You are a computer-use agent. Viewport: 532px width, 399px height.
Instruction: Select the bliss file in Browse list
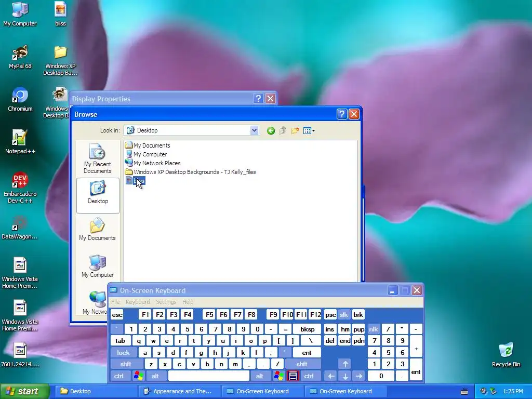click(136, 180)
